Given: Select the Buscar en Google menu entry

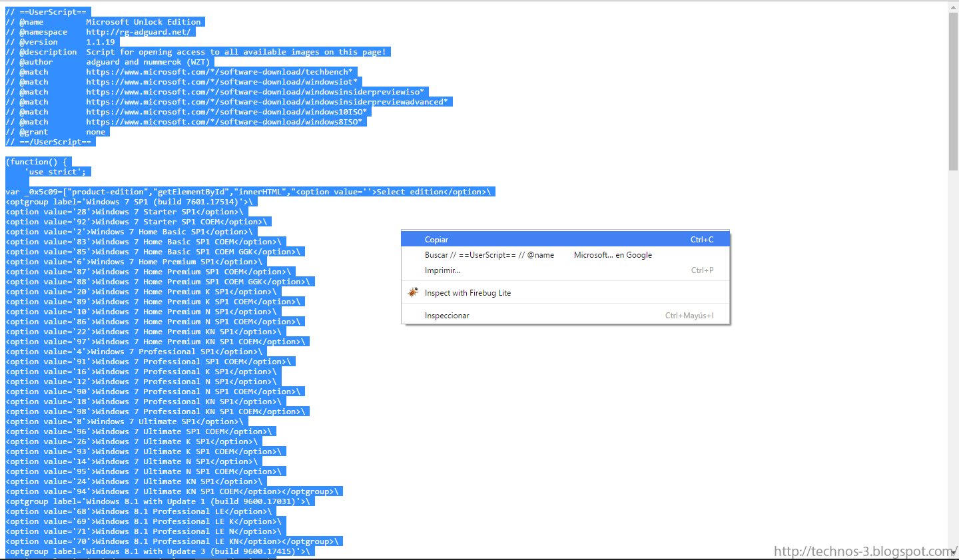Looking at the screenshot, I should click(565, 255).
